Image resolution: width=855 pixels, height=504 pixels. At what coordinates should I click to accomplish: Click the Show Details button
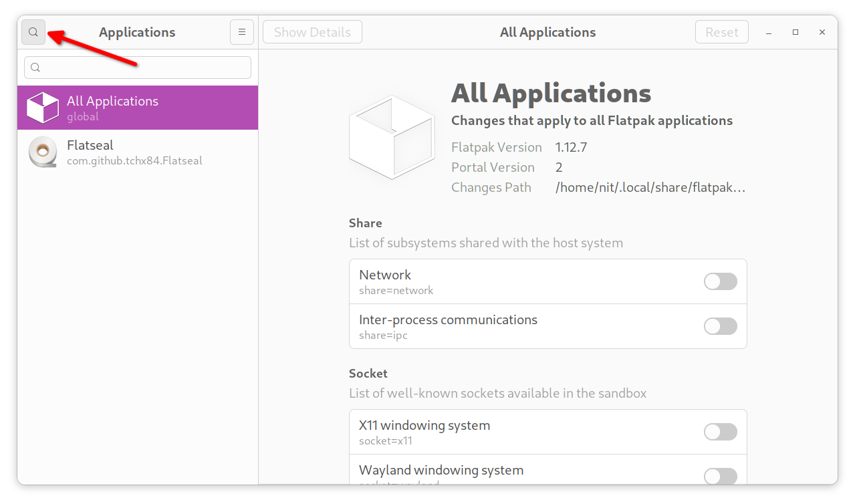click(x=312, y=32)
